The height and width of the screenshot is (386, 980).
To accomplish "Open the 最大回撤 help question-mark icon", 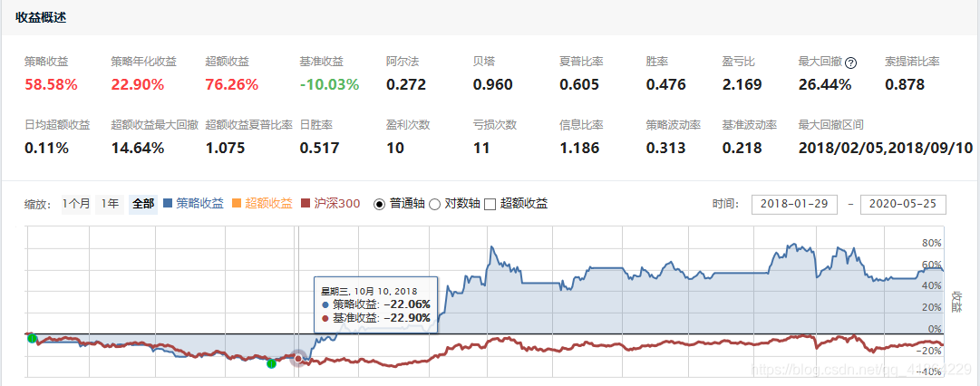I will [x=850, y=63].
